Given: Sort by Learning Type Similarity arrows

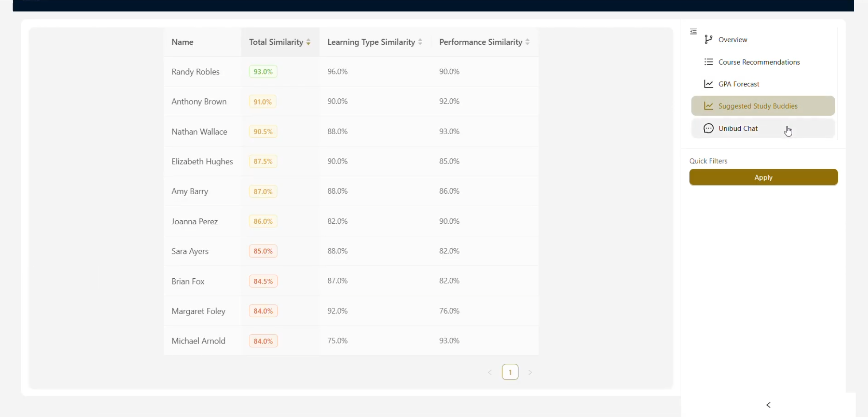Looking at the screenshot, I should (420, 42).
